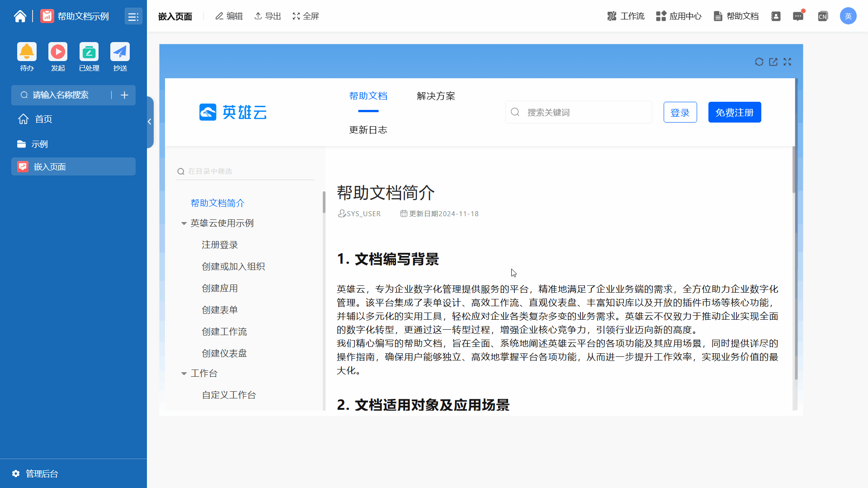Open 创建仪表盘 doc entry
Image resolution: width=868 pixels, height=488 pixels.
[224, 353]
